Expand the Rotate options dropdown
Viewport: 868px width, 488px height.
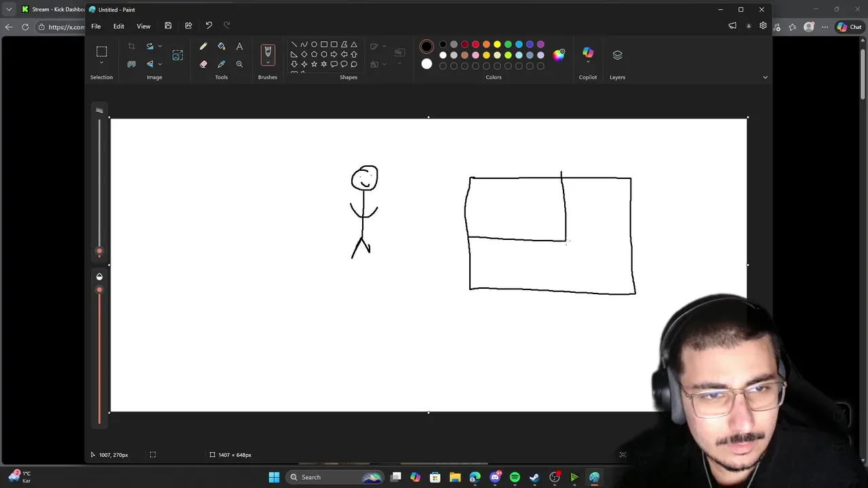[x=160, y=46]
